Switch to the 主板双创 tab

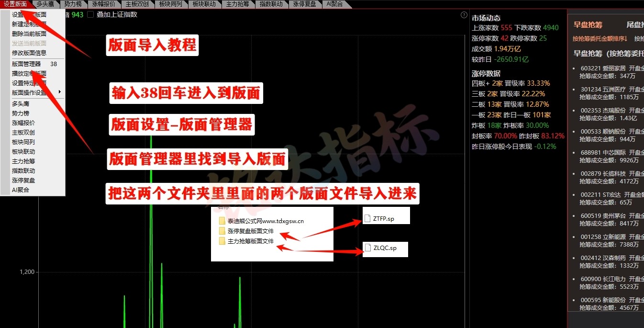point(137,4)
